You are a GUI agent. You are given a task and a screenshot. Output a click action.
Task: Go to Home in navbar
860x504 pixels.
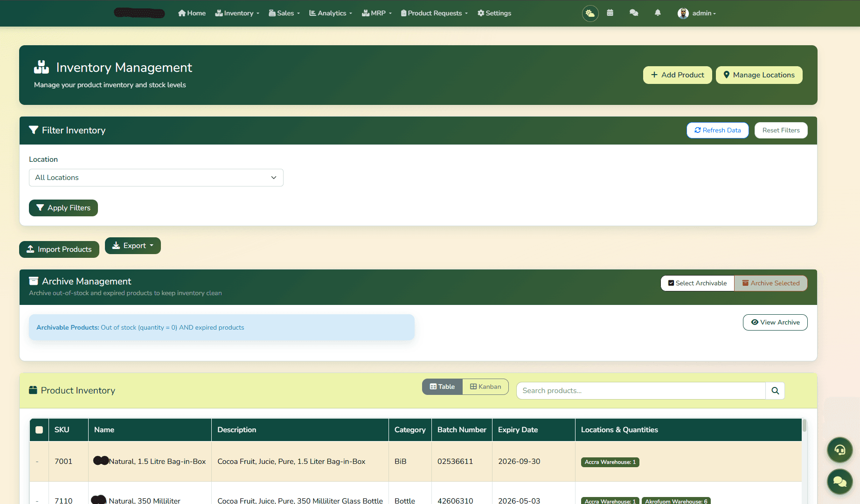[x=192, y=13]
